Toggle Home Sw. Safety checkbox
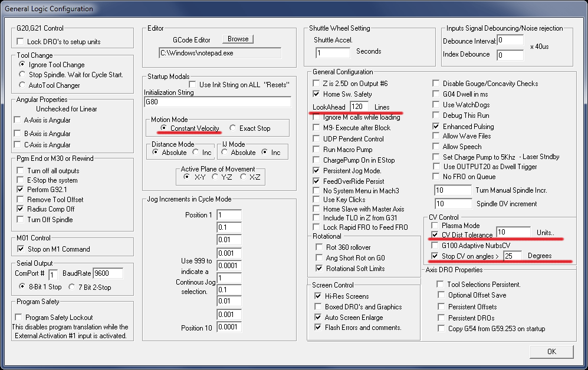 click(316, 94)
